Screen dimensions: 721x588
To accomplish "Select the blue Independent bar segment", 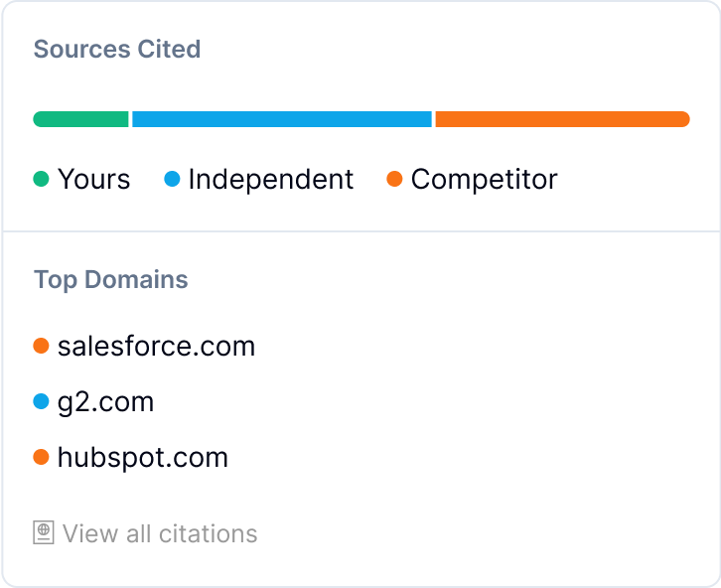I will tap(282, 119).
